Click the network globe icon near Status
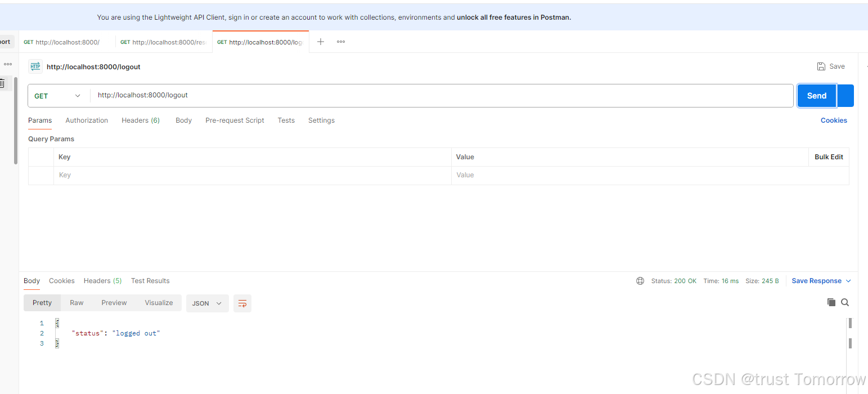 coord(640,281)
